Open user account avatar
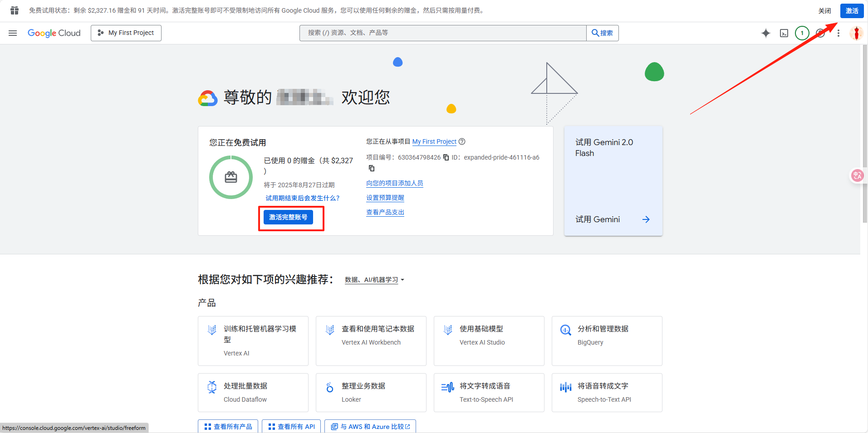868x433 pixels. tap(856, 33)
